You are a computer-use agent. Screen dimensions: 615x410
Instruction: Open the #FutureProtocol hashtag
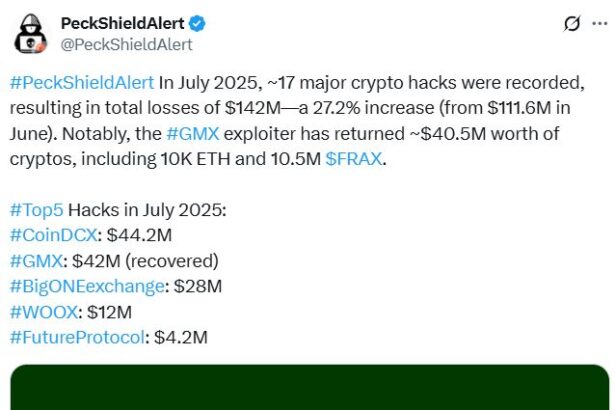coord(77,338)
